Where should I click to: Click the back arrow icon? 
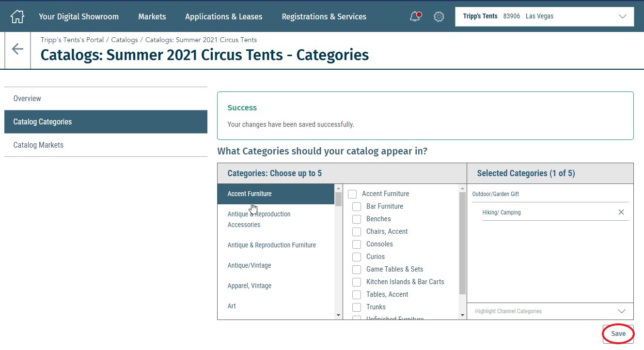pos(17,49)
